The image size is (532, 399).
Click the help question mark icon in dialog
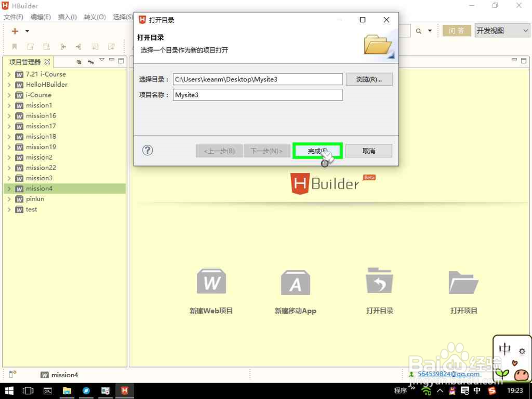point(147,151)
